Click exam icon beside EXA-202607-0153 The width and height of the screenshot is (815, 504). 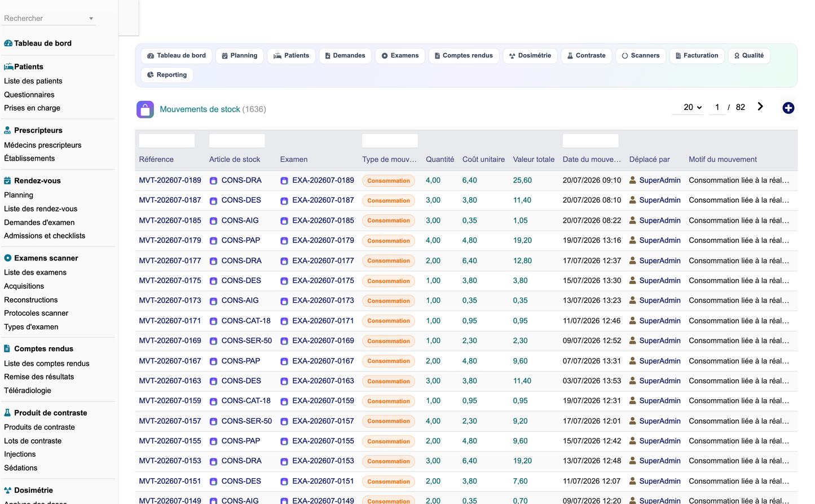pyautogui.click(x=284, y=462)
